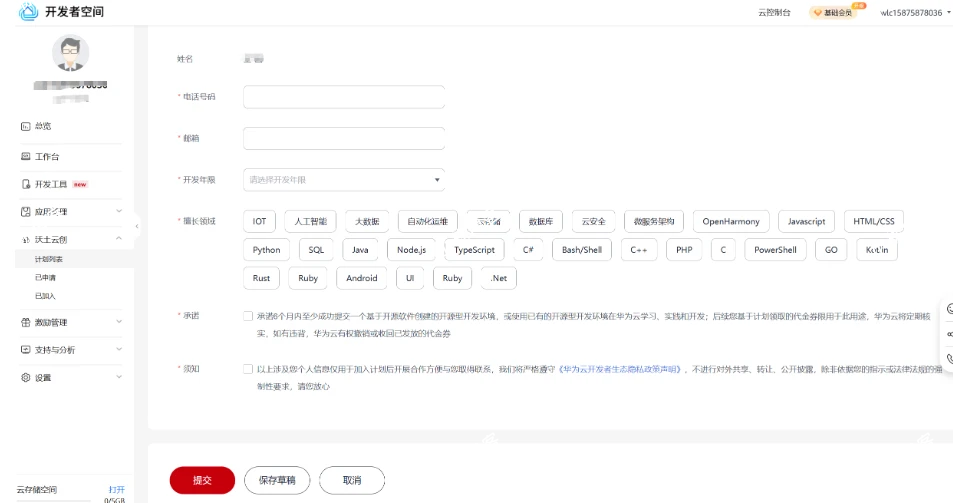Screen dimensions: 953x503
Task: Click the 开发工具 icon in sidebar
Action: 26,184
